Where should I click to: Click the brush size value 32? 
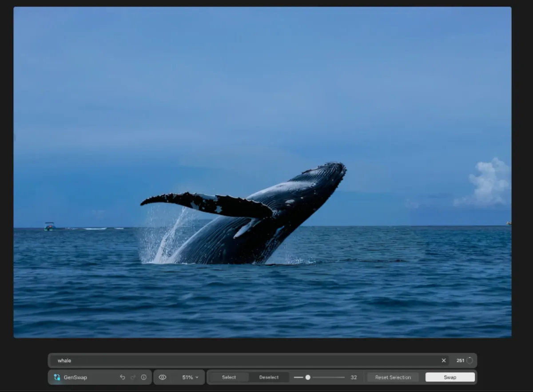353,377
